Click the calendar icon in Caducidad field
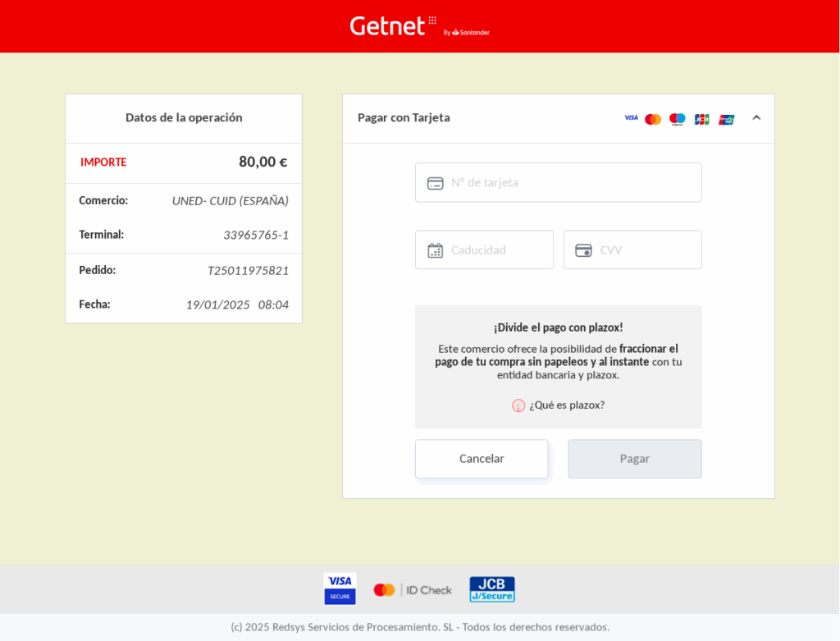Viewport: 840px width, 641px height. (x=436, y=250)
